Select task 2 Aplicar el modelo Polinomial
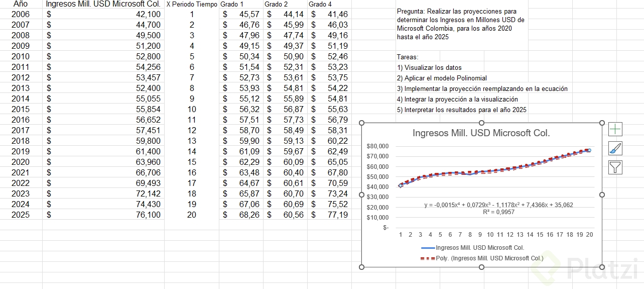Screen dimensions: 644x289 point(442,78)
